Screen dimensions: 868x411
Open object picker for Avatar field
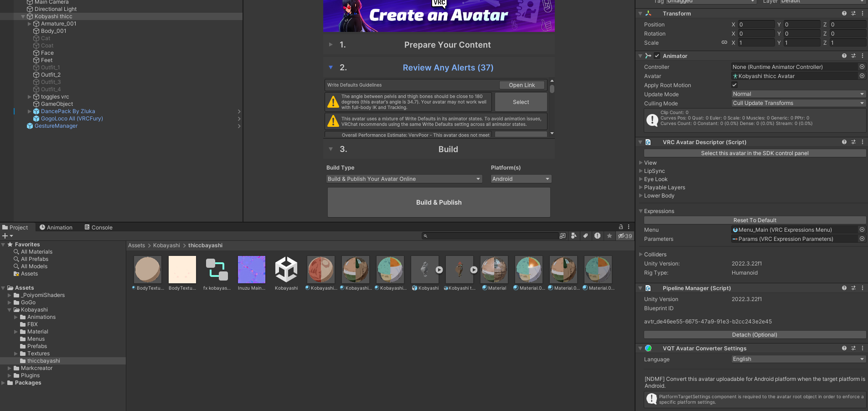(862, 76)
